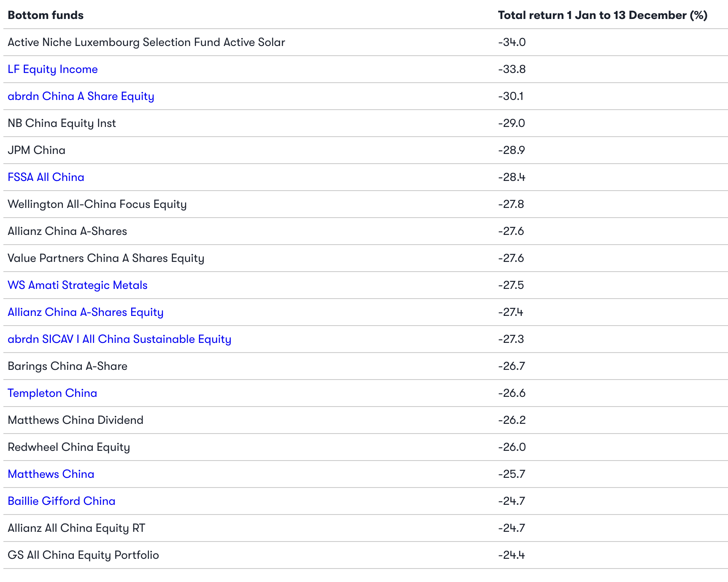Select Baillie Gifford China's -24.7 value

(512, 501)
